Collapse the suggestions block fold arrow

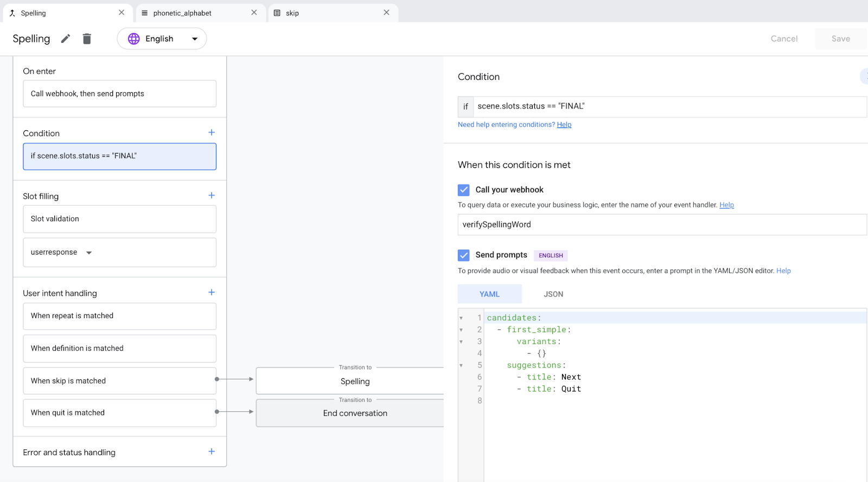coord(461,365)
